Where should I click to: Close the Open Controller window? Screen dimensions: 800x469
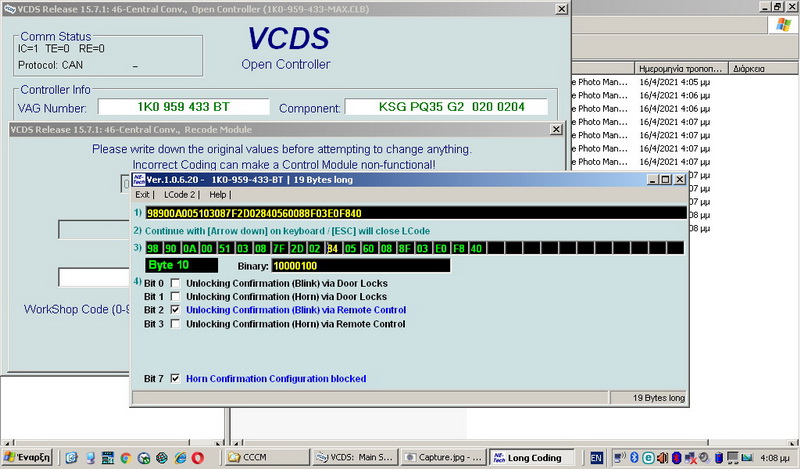(561, 9)
